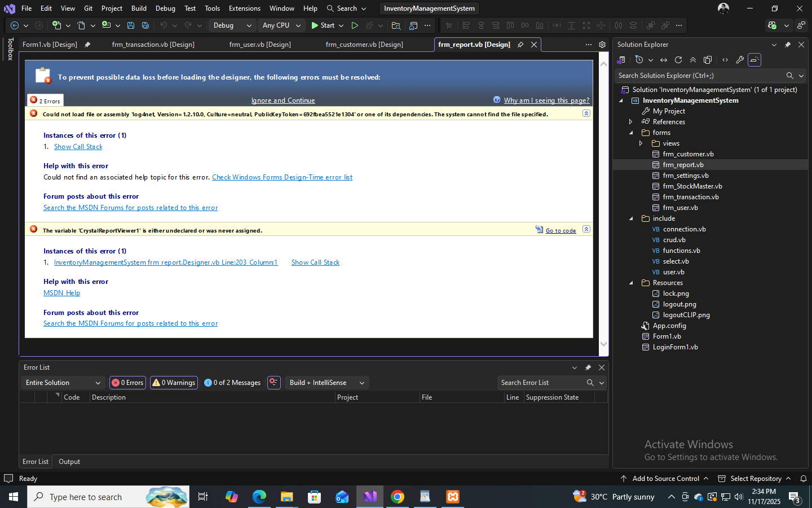Screen dimensions: 812x508
Task: Pin the Error List panel
Action: click(x=588, y=367)
